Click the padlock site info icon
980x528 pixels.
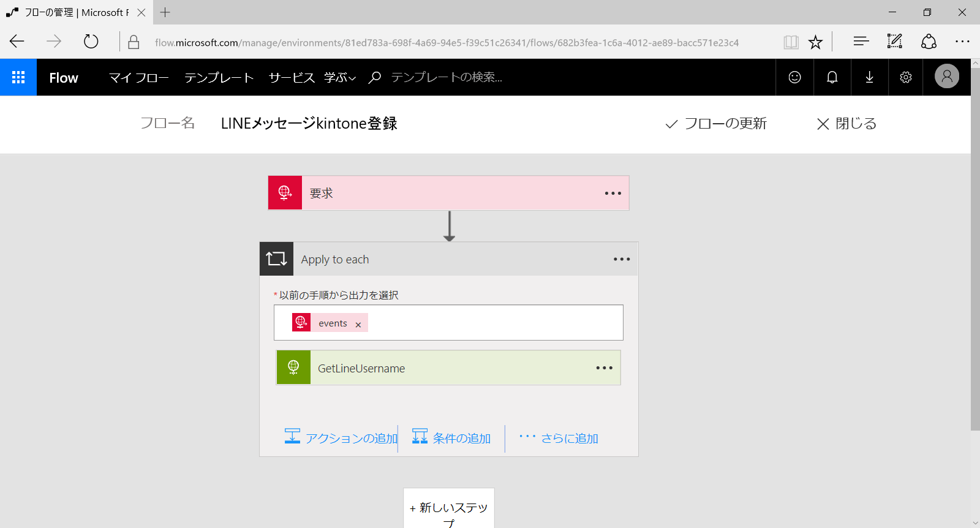134,42
